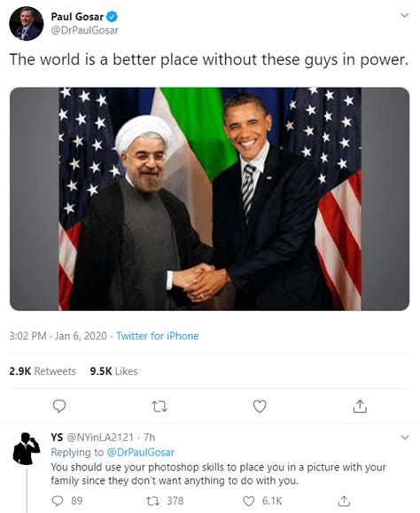Click the @DrPaulGosar handle in the tweet header
The height and width of the screenshot is (513, 420).
(85, 30)
